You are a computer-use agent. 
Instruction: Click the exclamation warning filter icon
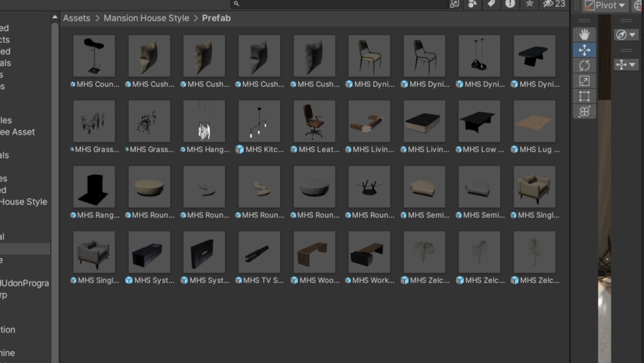(511, 4)
